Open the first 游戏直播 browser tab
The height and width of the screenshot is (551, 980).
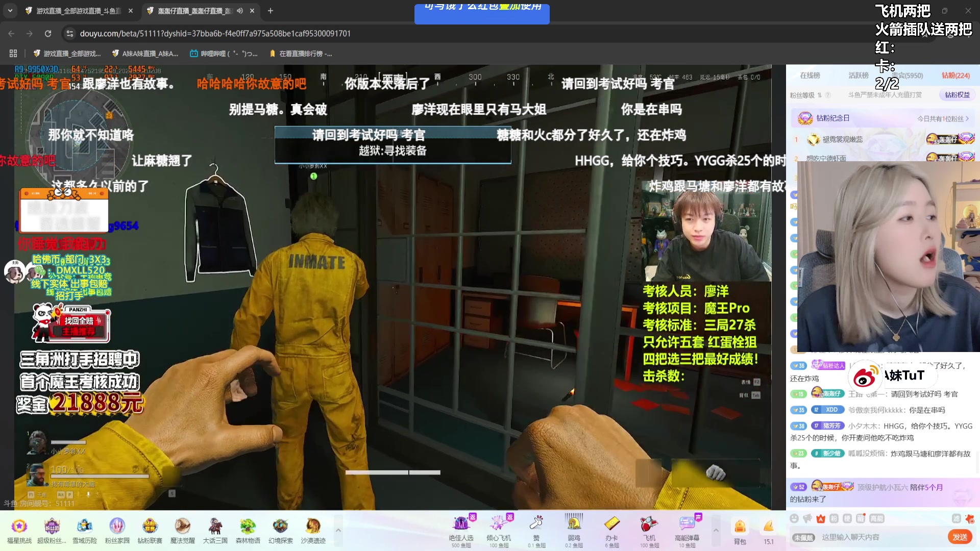click(x=73, y=11)
